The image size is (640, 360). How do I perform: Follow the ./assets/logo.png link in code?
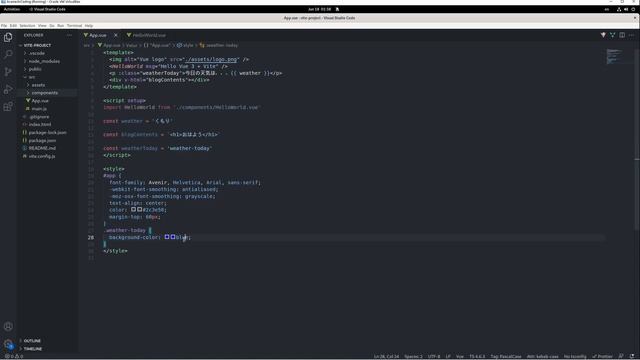[x=211, y=59]
